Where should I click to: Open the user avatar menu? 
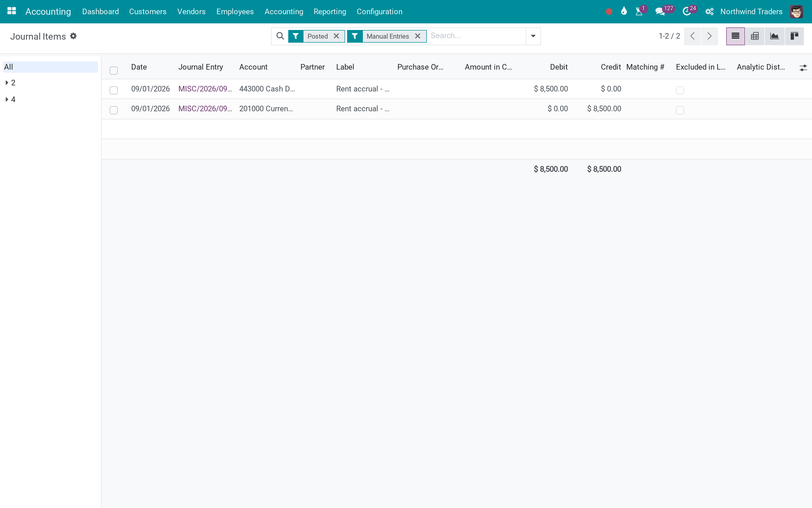[x=796, y=12]
